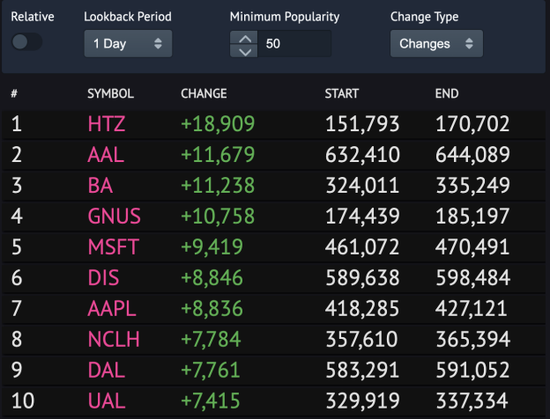Viewport: 550px width, 419px height.
Task: Sort by the CHANGE column header
Action: pyautogui.click(x=204, y=94)
